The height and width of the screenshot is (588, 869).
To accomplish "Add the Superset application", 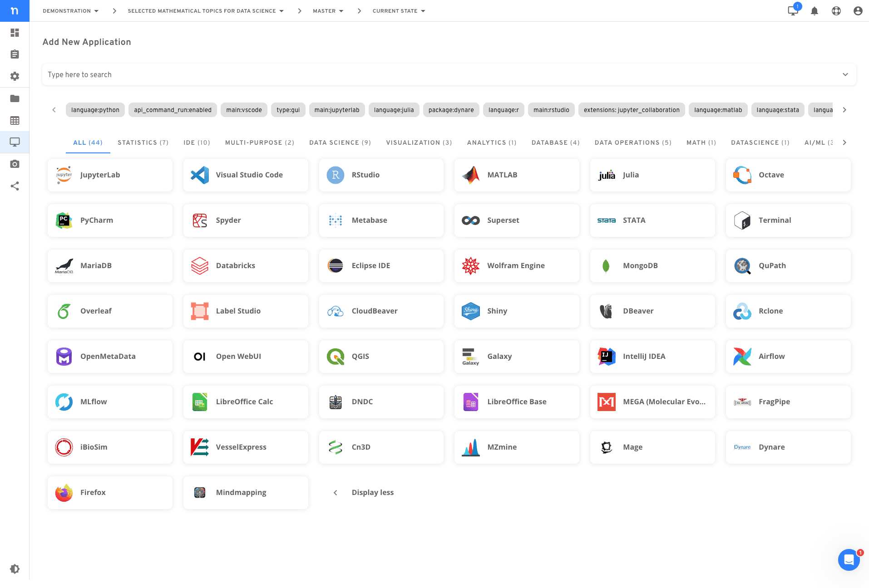I will point(517,220).
